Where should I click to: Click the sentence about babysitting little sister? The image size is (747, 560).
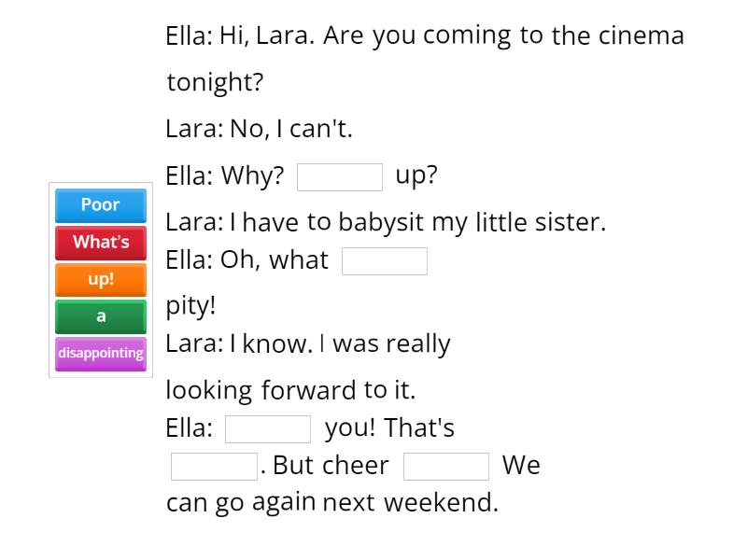(x=386, y=222)
